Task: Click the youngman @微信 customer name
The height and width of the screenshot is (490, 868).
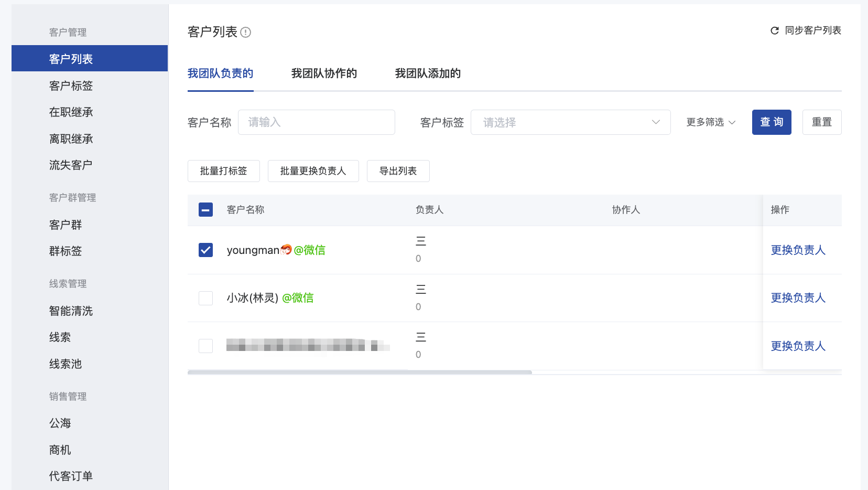Action: [276, 250]
